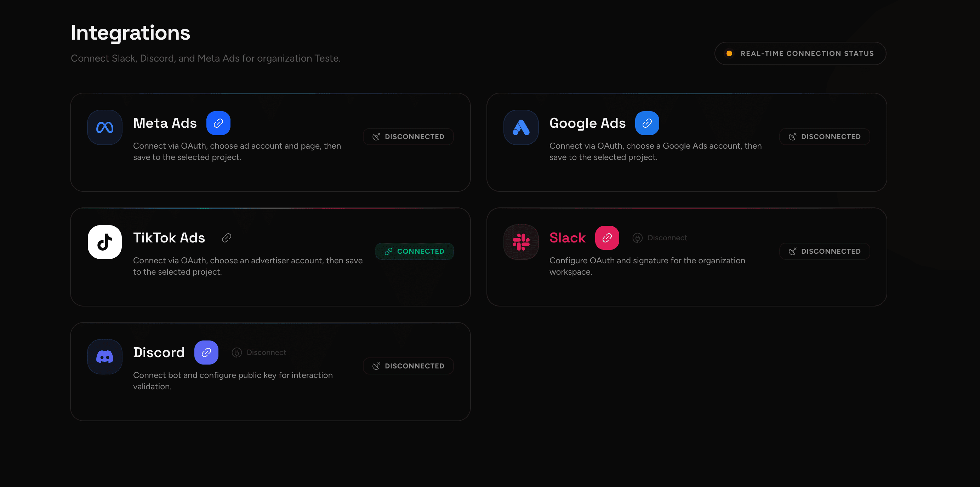980x487 pixels.
Task: Click the Slack pink link button
Action: tap(607, 238)
